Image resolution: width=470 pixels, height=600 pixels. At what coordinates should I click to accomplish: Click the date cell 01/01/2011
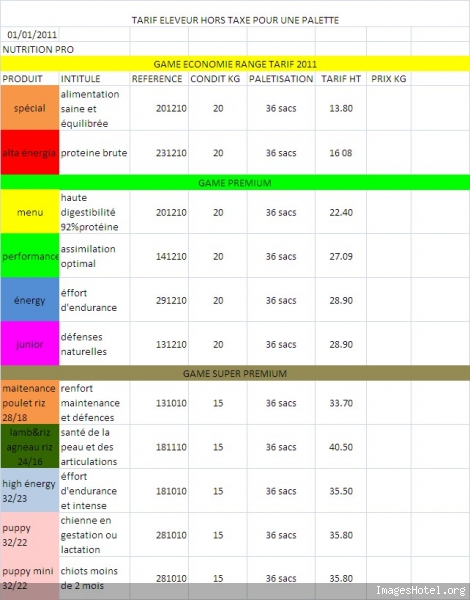tap(32, 35)
